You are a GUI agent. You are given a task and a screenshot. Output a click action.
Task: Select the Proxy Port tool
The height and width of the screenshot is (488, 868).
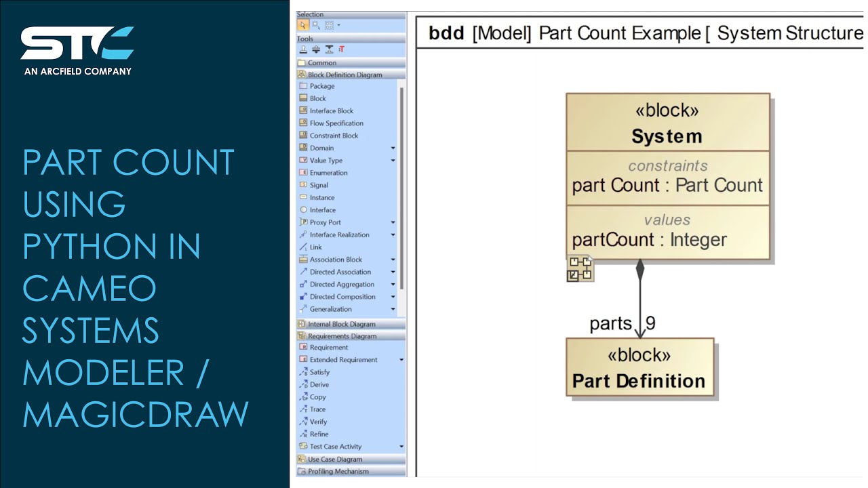tap(321, 222)
